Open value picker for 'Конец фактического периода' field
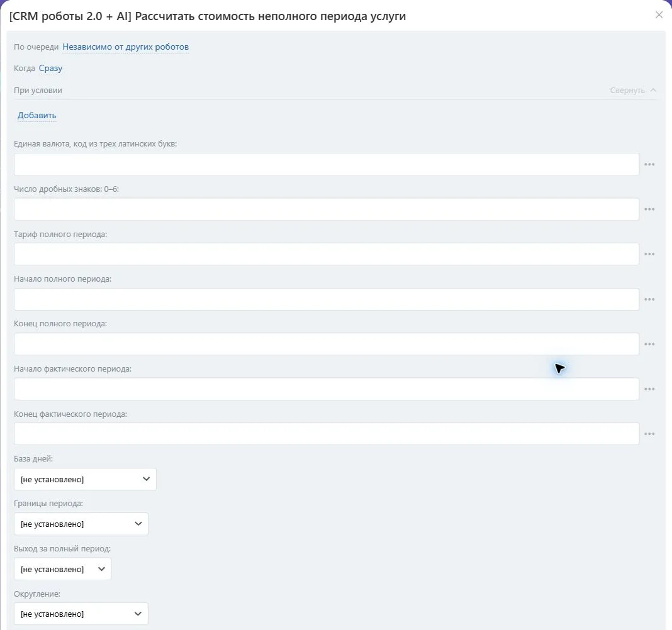The image size is (672, 630). 649,434
